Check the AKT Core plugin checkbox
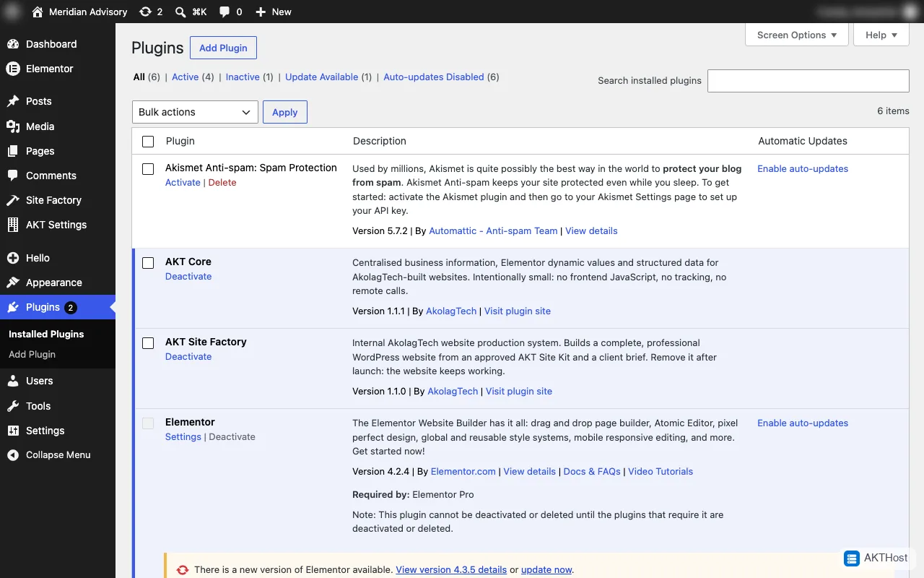924x578 pixels. (x=148, y=263)
